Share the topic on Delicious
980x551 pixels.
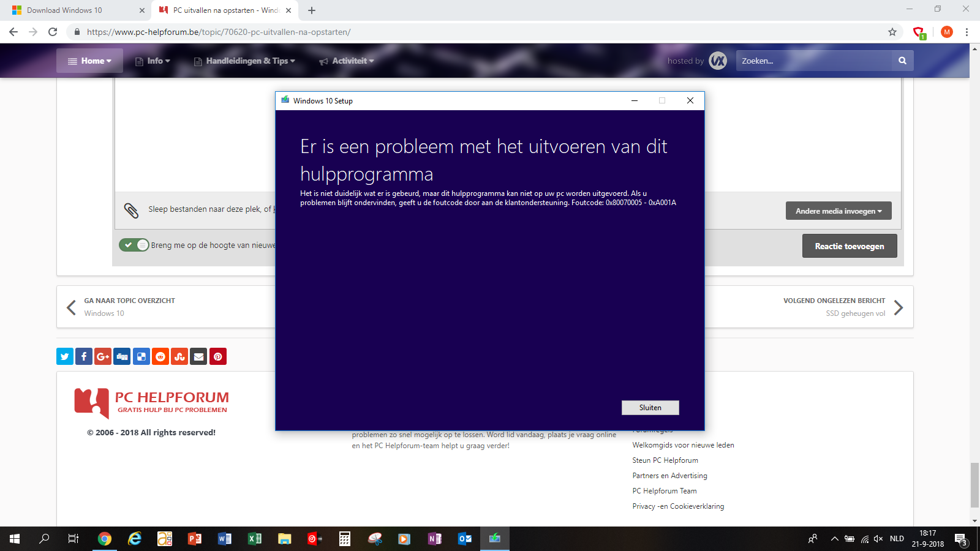[x=141, y=356]
